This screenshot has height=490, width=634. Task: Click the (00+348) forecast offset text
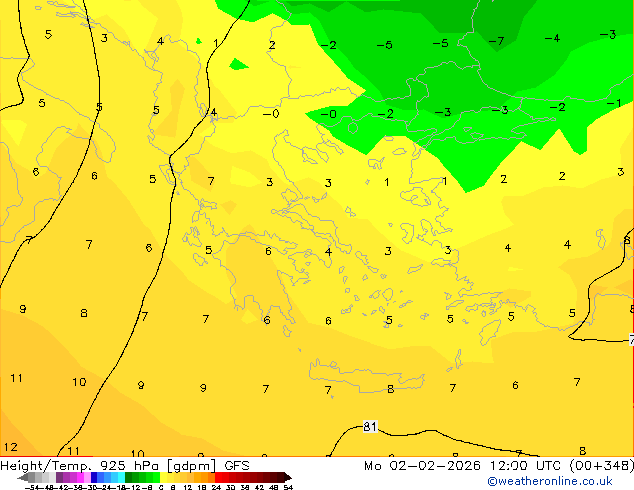602,466
